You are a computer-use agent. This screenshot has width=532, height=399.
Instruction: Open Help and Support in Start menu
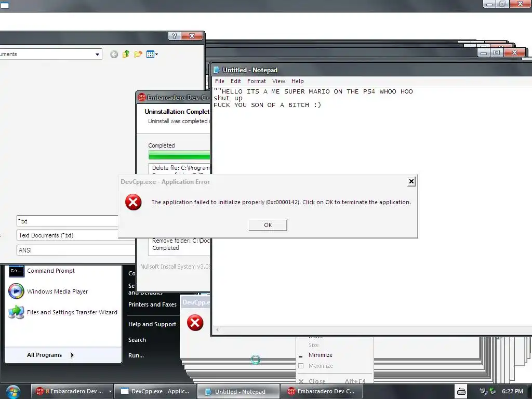click(152, 324)
